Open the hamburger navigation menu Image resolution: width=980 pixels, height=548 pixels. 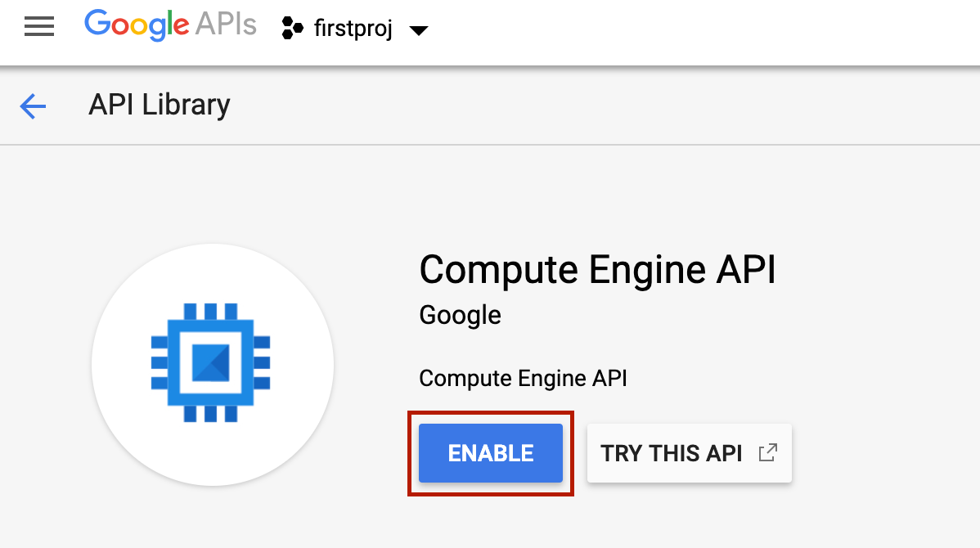pyautogui.click(x=38, y=27)
